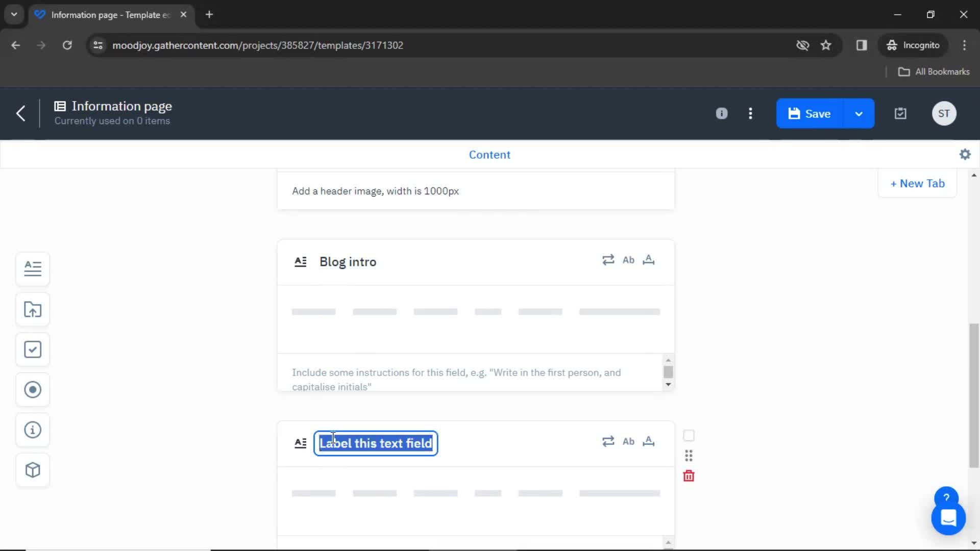Add a text field from sidebar
Screen dimensions: 980x551
tap(33, 269)
